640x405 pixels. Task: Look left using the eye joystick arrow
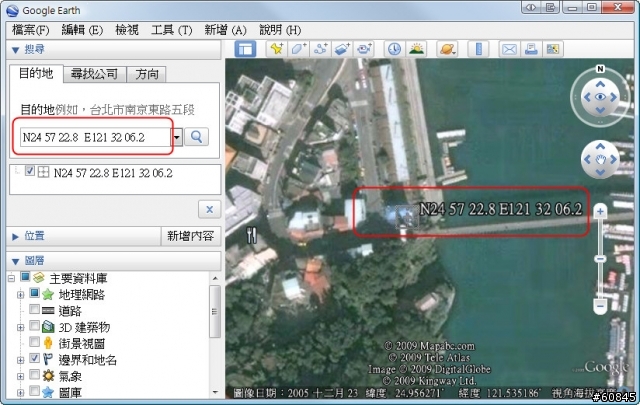tap(587, 97)
